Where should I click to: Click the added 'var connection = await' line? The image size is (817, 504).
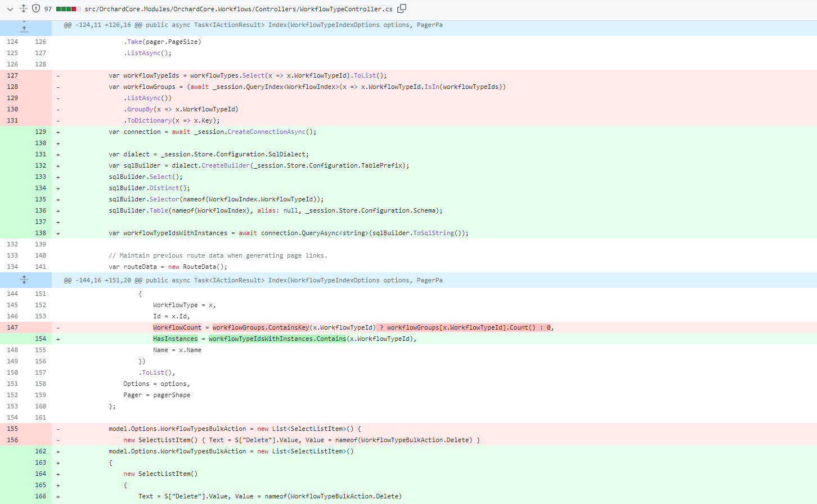[213, 132]
